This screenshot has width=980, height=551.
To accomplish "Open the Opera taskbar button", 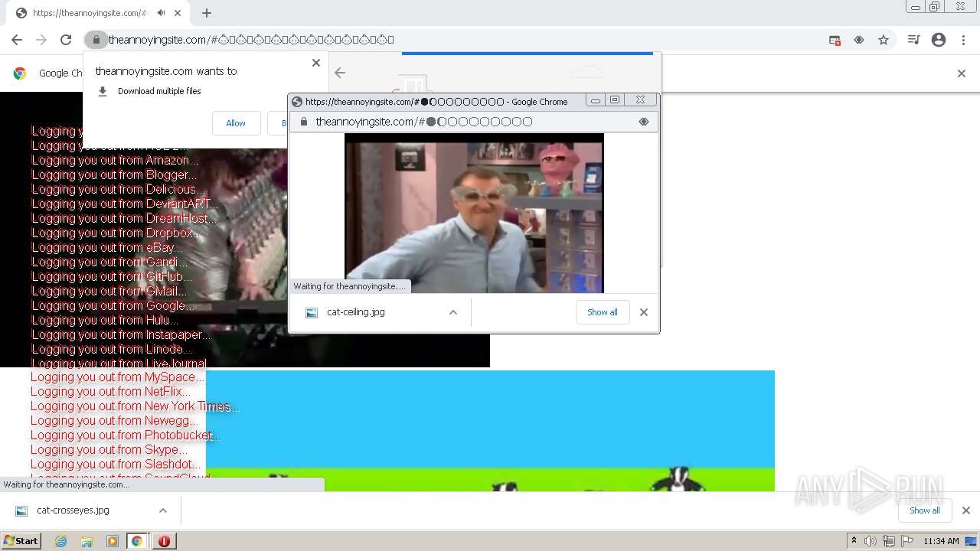I will 164,541.
